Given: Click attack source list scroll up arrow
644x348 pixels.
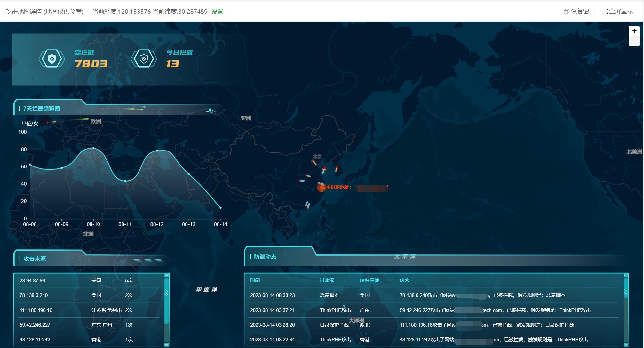Looking at the screenshot, I should pos(166,275).
